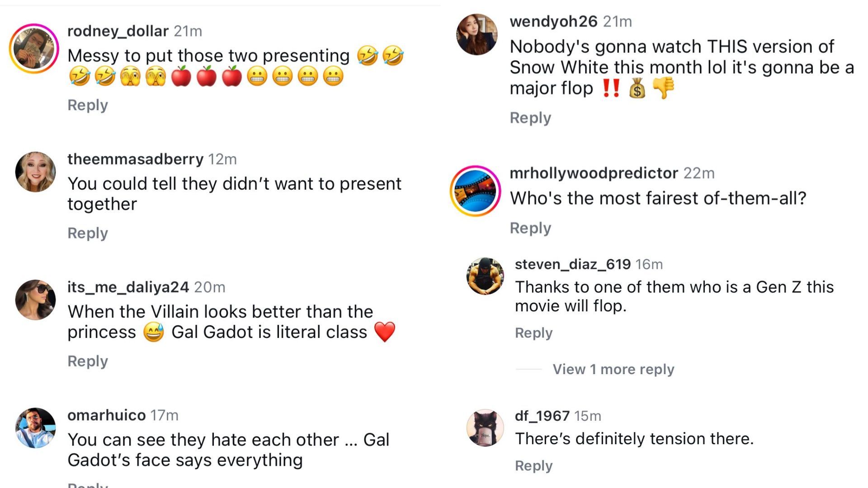Reply to rodney_dollar's comment
Image resolution: width=868 pixels, height=488 pixels.
[88, 105]
